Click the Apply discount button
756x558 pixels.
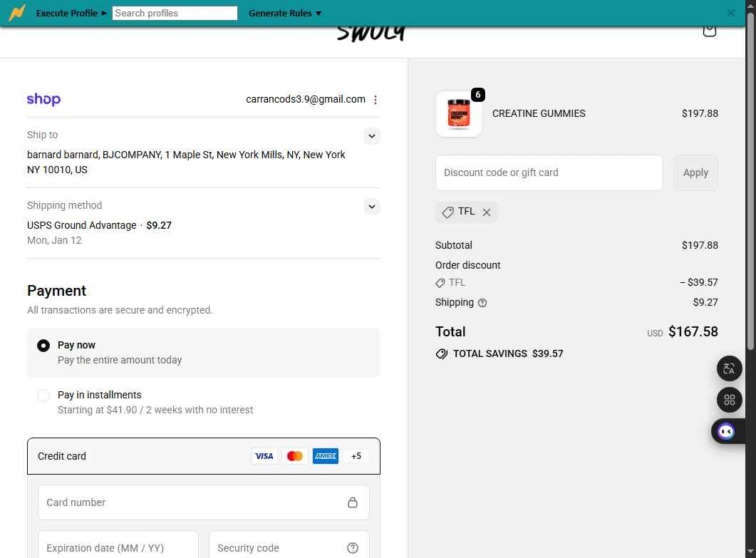point(695,172)
